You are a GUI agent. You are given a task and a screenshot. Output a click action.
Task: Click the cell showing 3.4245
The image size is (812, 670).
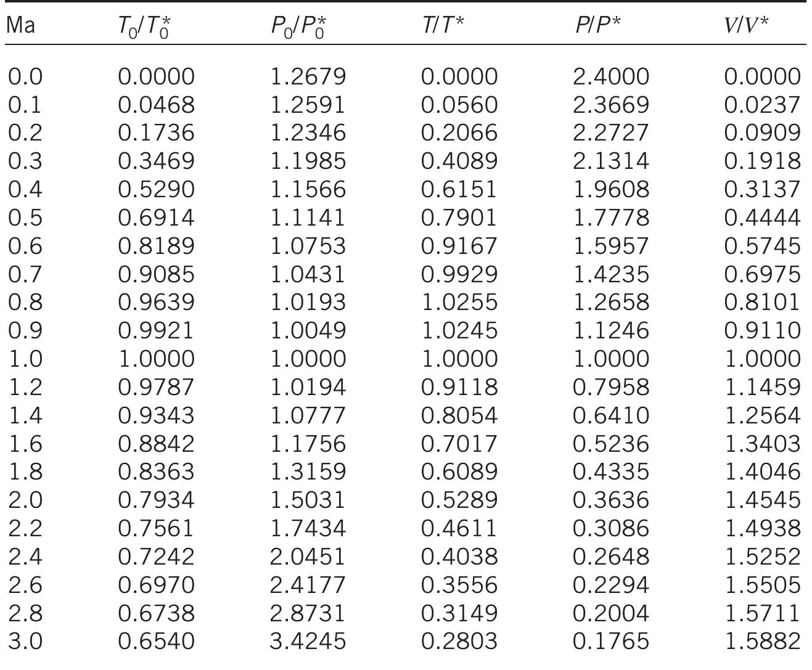pos(308,641)
